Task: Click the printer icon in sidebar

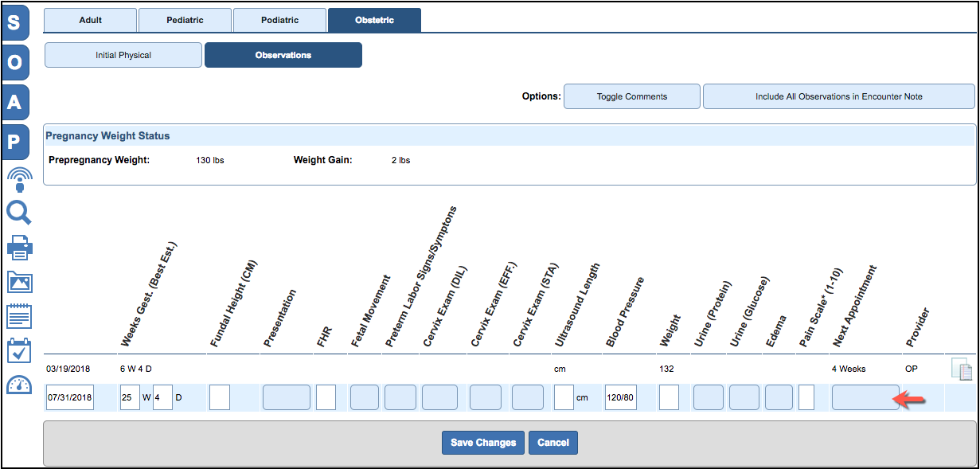Action: point(19,248)
